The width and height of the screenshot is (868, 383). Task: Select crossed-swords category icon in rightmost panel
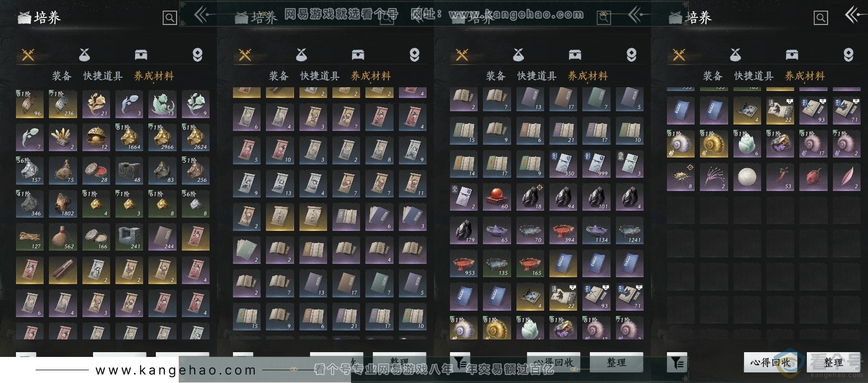[679, 54]
